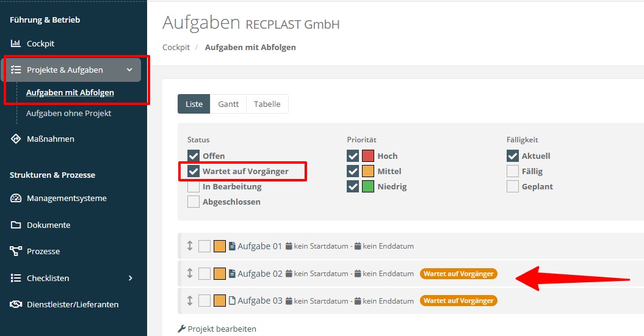This screenshot has height=336, width=644.
Task: Click the Prozesse flow diagram icon
Action: tap(16, 251)
